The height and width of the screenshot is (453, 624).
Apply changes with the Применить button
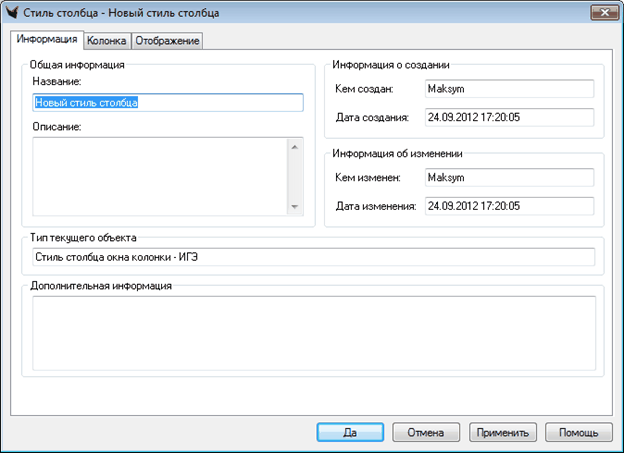[504, 432]
